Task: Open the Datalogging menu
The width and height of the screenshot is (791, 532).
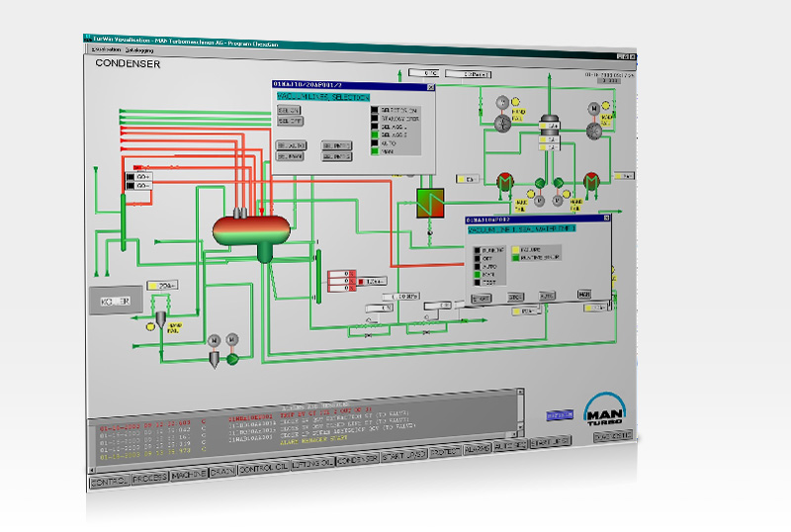Action: [139, 50]
